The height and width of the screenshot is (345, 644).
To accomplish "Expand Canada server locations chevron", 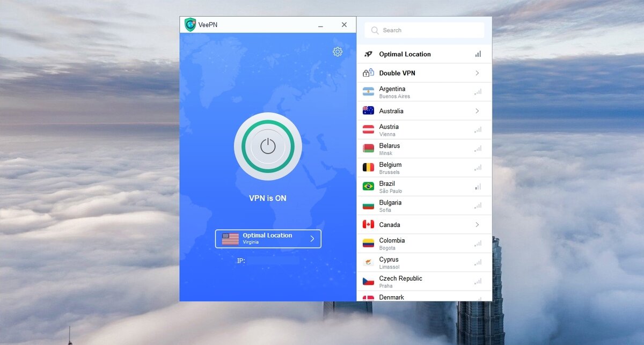I will pyautogui.click(x=477, y=225).
